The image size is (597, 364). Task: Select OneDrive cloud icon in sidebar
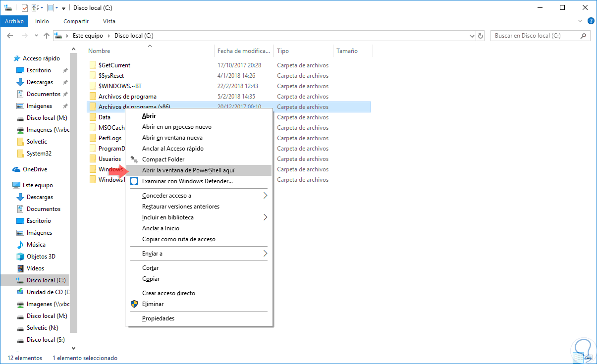[x=17, y=169]
